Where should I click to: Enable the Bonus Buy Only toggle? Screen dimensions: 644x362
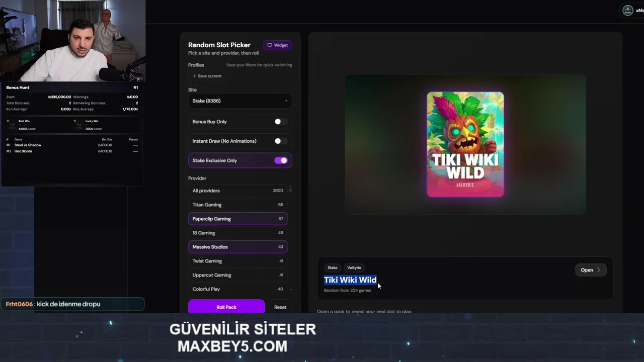[281, 122]
